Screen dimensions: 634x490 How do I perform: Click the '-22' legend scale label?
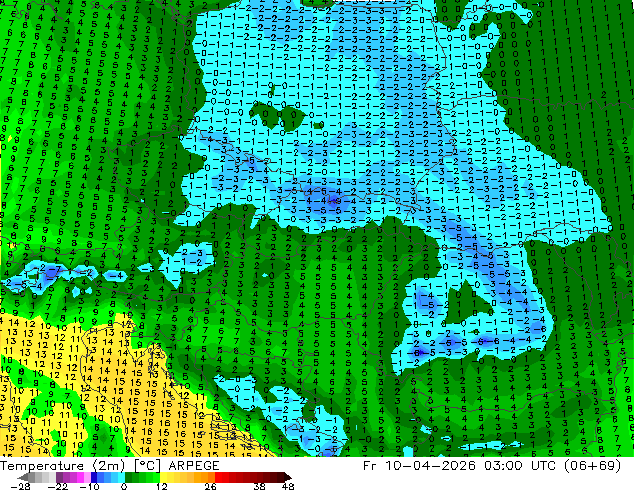[58, 486]
